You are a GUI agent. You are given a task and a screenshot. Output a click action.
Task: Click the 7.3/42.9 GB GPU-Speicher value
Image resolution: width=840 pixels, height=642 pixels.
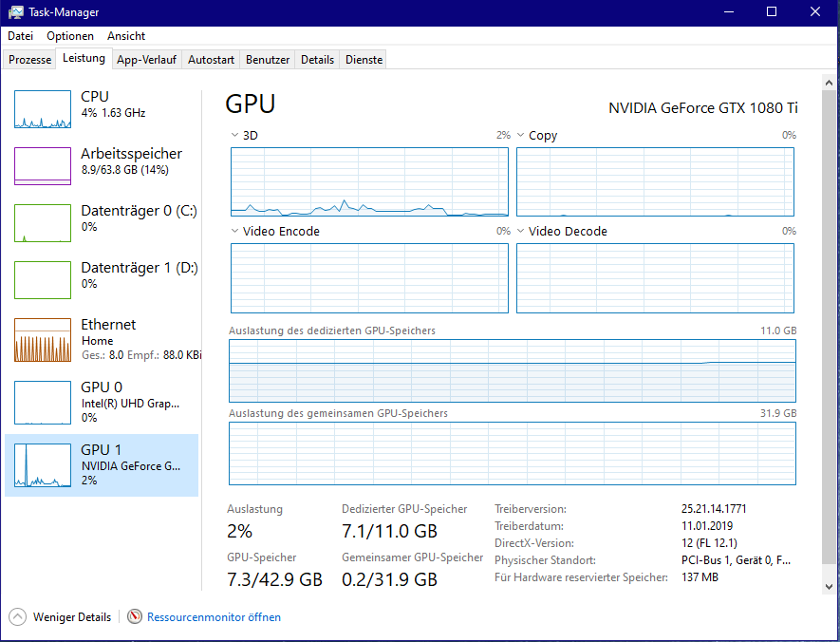(x=275, y=579)
